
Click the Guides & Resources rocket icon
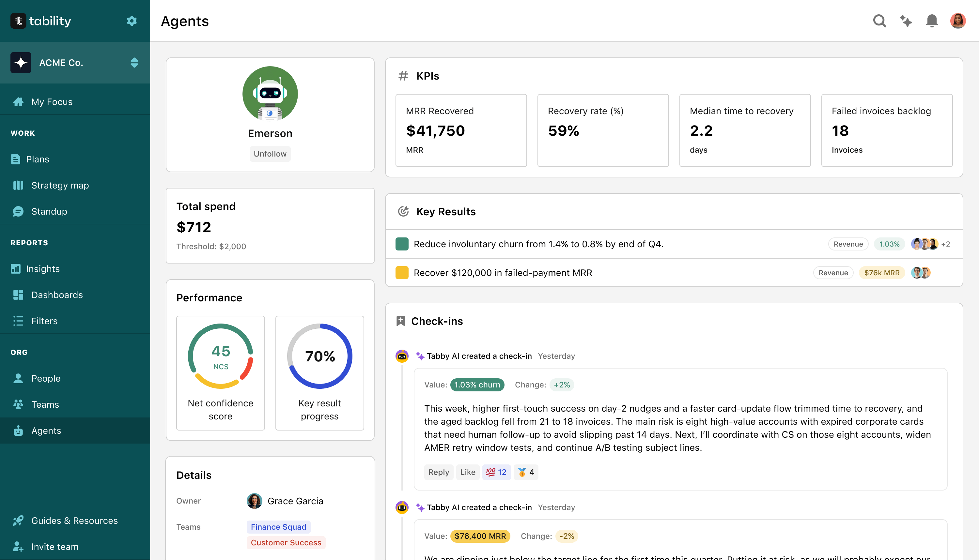click(x=18, y=521)
